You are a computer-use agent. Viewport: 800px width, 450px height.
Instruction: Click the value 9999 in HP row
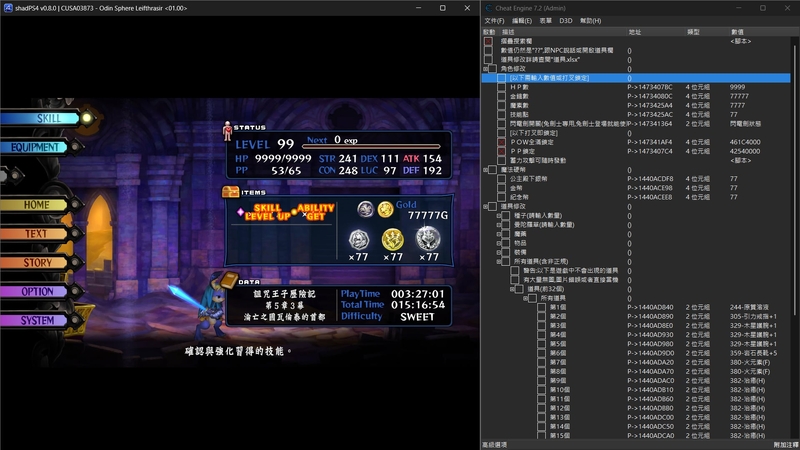point(737,87)
